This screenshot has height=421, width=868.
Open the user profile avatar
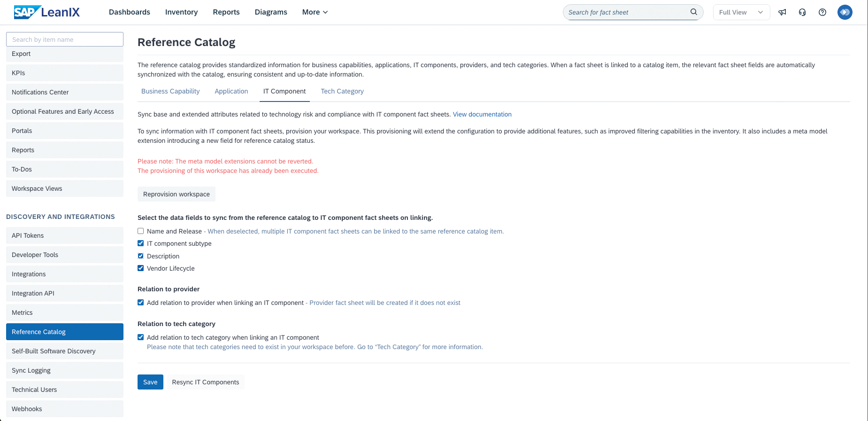845,12
